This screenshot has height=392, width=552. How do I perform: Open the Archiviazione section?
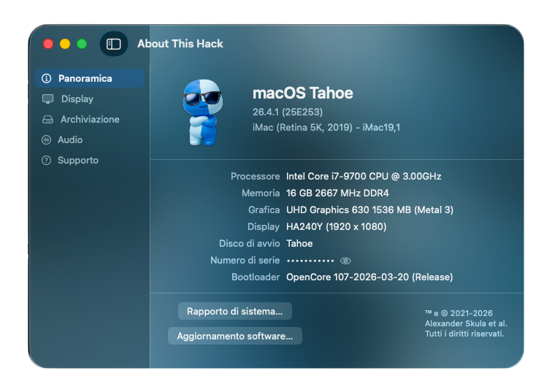coord(89,119)
